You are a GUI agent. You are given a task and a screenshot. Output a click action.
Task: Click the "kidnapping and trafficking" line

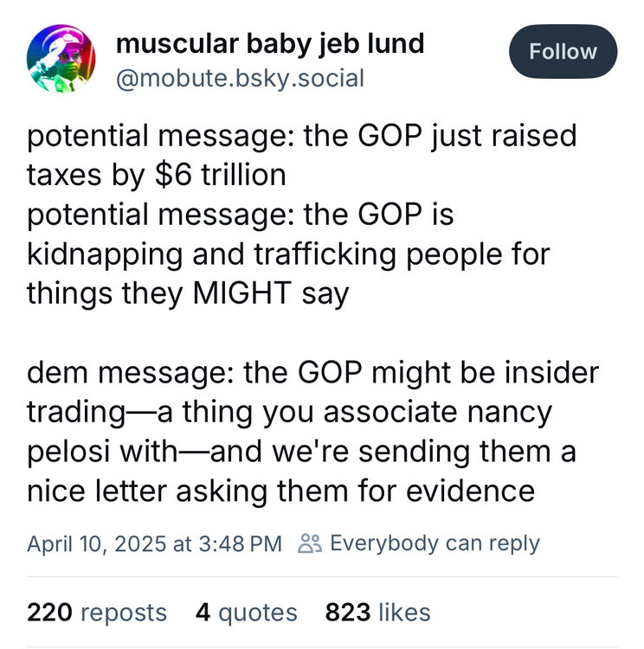pyautogui.click(x=287, y=254)
